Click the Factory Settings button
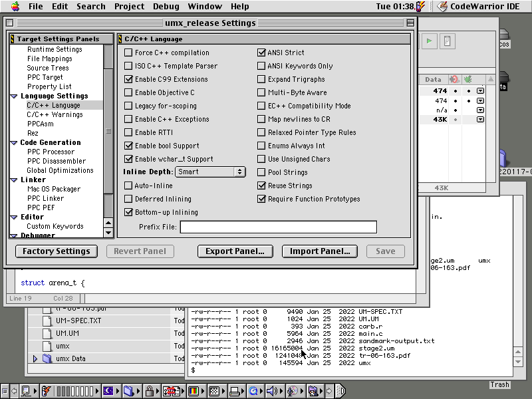 [x=57, y=251]
